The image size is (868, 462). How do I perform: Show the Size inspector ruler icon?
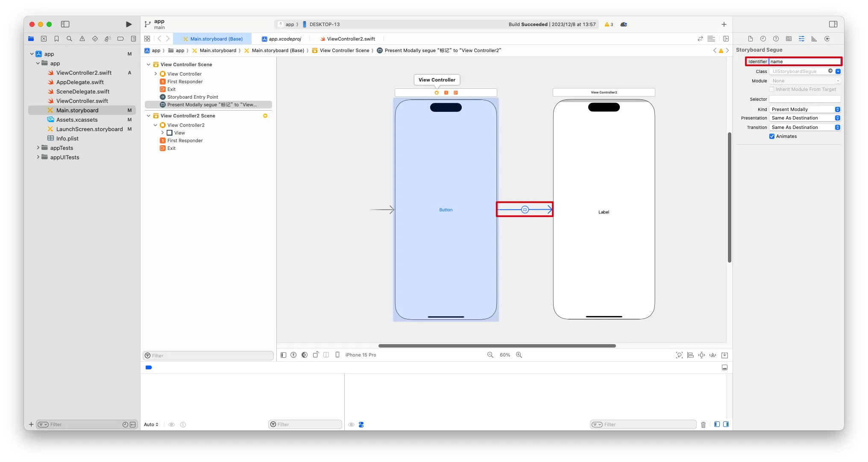click(x=814, y=39)
